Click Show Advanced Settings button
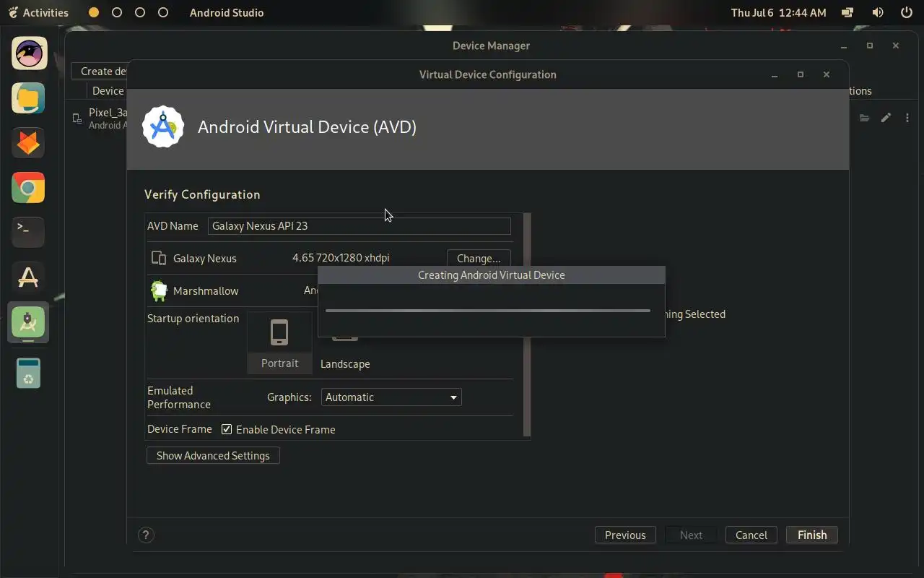This screenshot has height=578, width=924. click(213, 456)
